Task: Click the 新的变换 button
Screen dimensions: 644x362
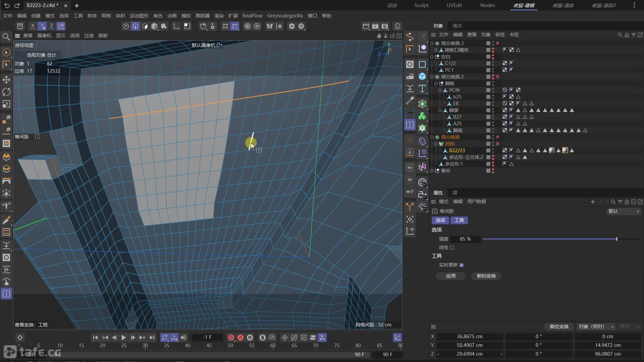Action: 486,276
